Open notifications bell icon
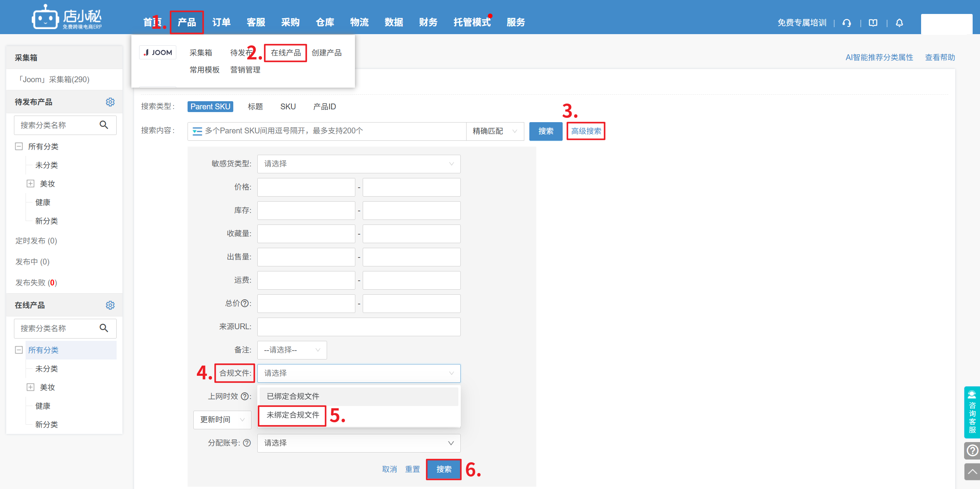Image resolution: width=980 pixels, height=489 pixels. (899, 23)
